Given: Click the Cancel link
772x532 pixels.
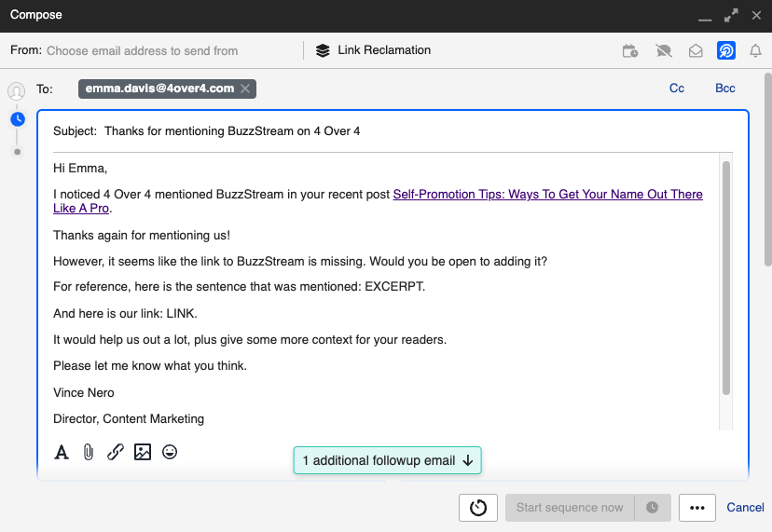Looking at the screenshot, I should coord(745,508).
